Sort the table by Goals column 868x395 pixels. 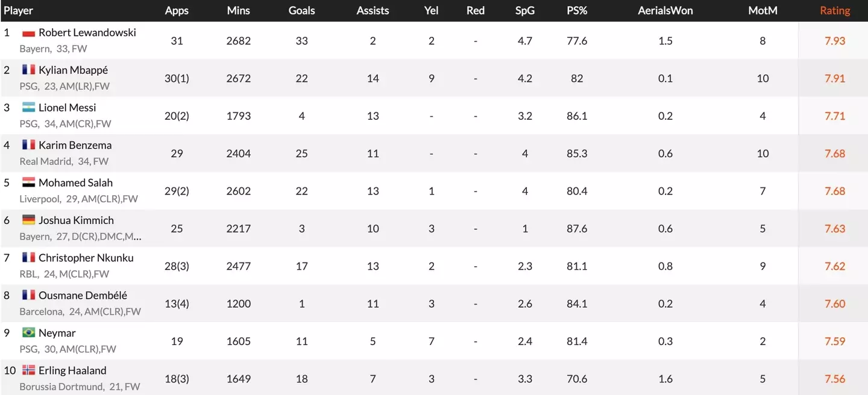[301, 10]
